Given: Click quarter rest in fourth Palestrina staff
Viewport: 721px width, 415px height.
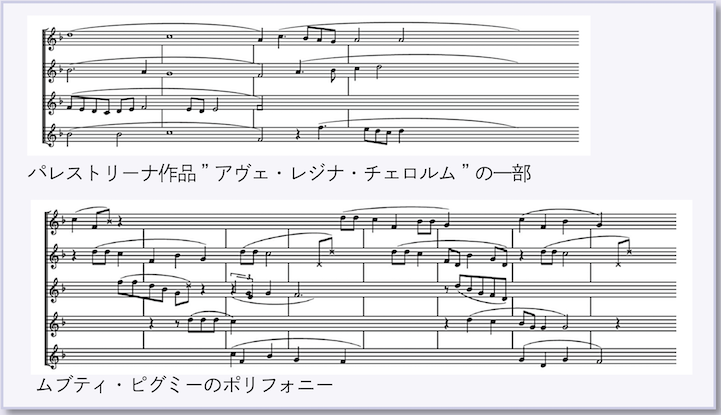Looking at the screenshot, I should tap(298, 135).
